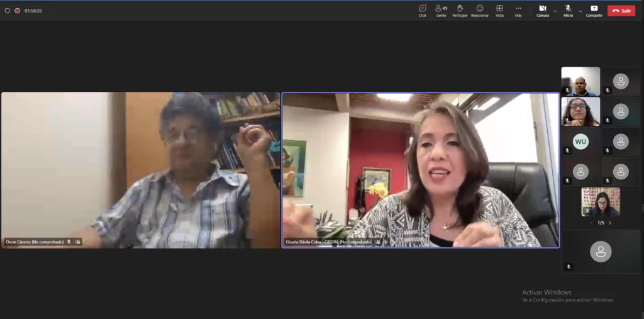
Task: Expand the camera options dropdown arrow
Action: 555,11
